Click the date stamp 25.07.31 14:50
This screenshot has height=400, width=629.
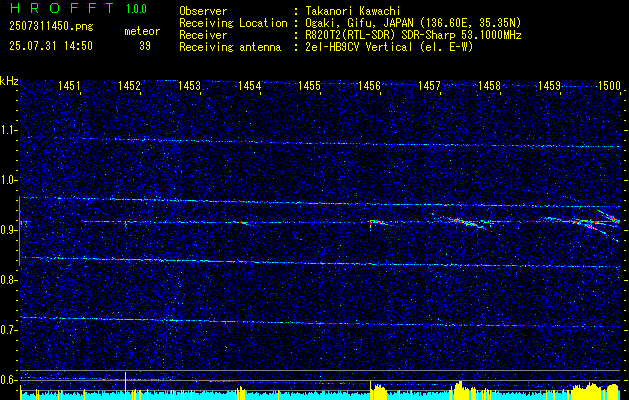[51, 46]
